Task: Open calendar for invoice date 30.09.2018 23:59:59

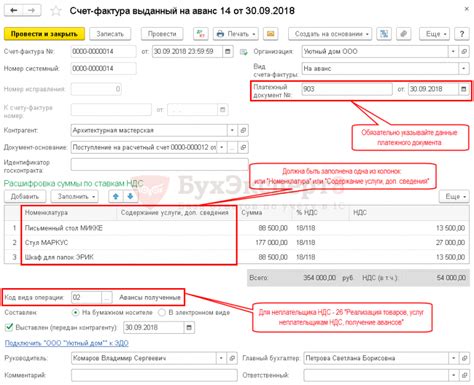Action: click(x=228, y=52)
